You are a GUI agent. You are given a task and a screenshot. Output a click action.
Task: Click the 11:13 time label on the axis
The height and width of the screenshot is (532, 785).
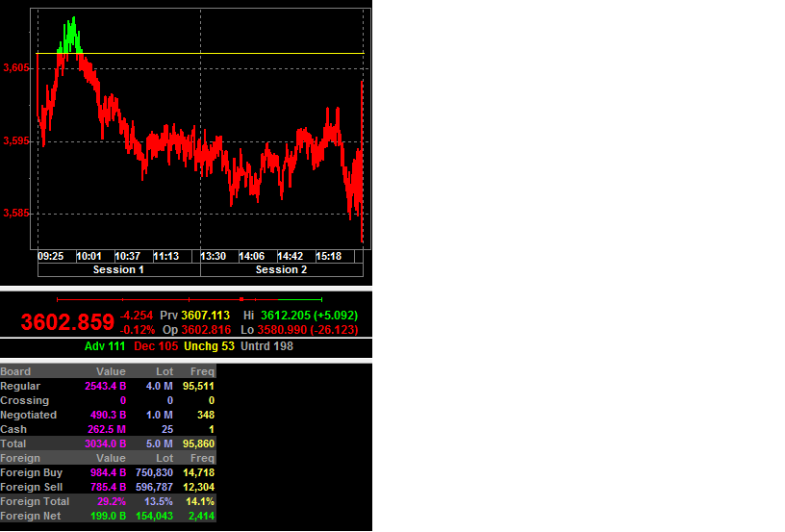tap(165, 256)
